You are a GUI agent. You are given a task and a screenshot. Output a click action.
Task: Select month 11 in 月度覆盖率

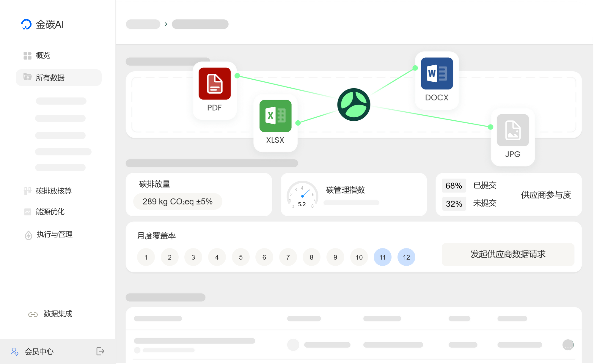pyautogui.click(x=382, y=257)
